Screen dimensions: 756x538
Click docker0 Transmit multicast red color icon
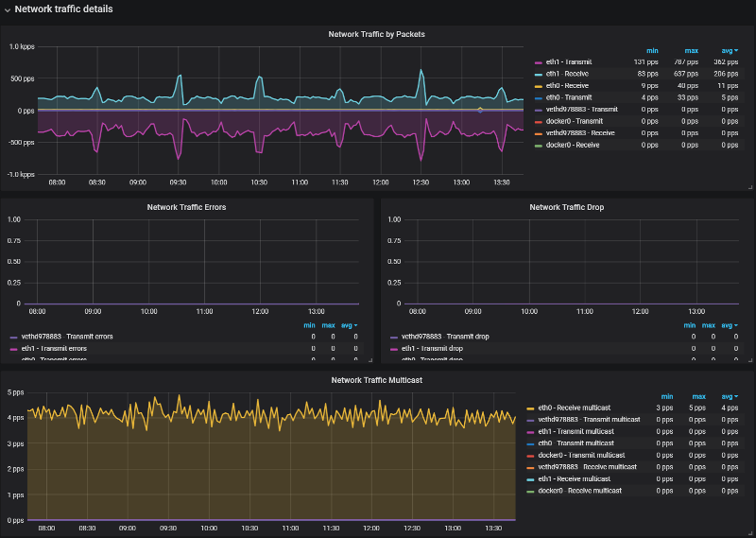(x=530, y=455)
